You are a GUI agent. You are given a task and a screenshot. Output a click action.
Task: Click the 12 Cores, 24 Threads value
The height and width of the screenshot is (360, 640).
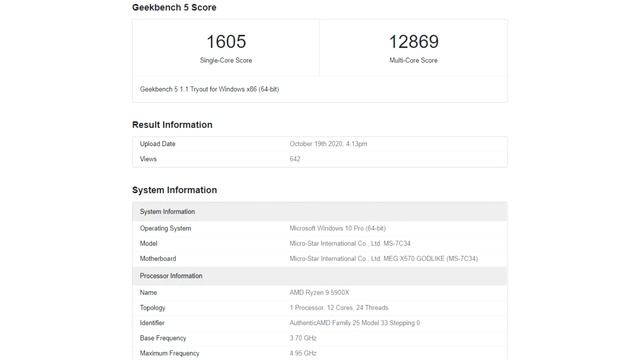(339, 308)
